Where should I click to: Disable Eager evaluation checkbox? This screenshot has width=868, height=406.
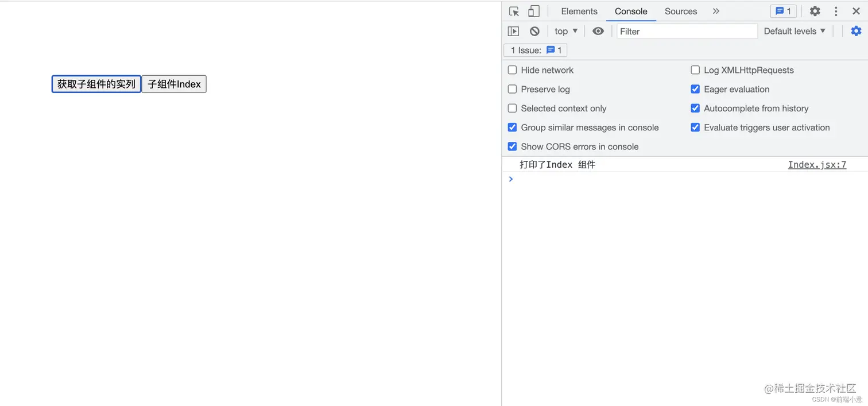point(695,89)
